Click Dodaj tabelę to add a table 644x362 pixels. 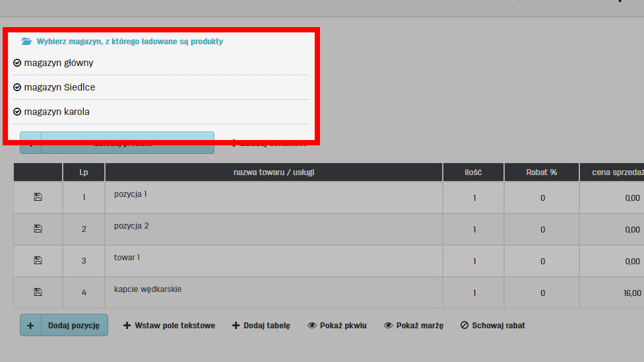(261, 325)
